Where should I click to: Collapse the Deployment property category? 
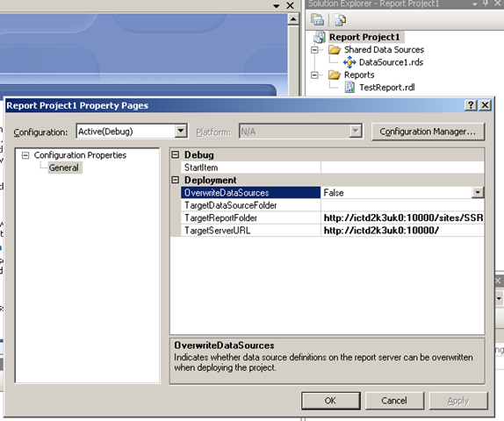[176, 180]
